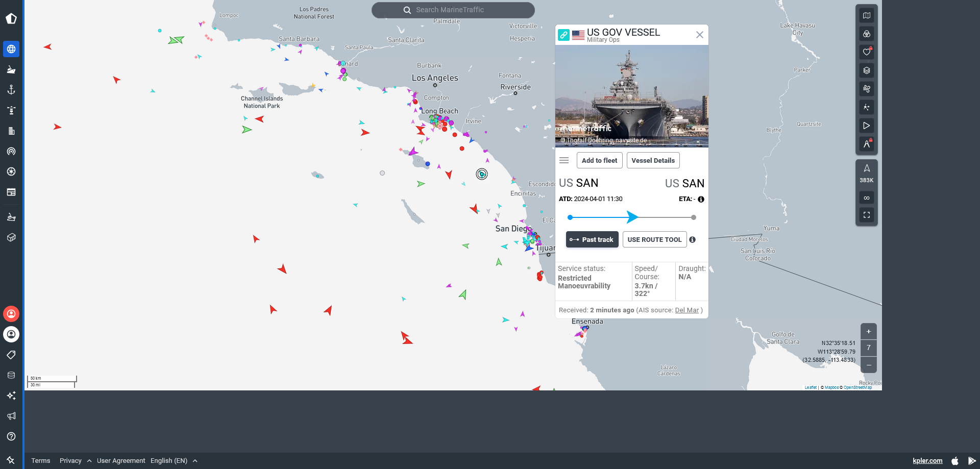This screenshot has height=469, width=980.
Task: Open the megaphone announcements icon
Action: pyautogui.click(x=11, y=416)
